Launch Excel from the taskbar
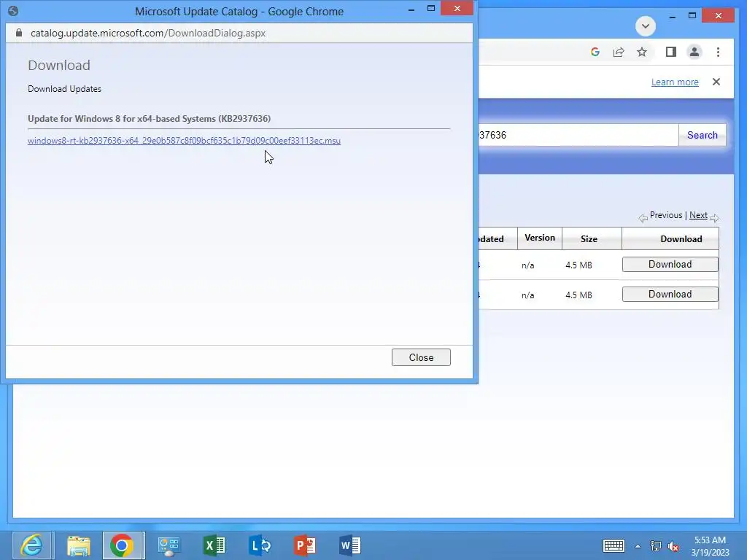This screenshot has height=560, width=747. (x=214, y=545)
